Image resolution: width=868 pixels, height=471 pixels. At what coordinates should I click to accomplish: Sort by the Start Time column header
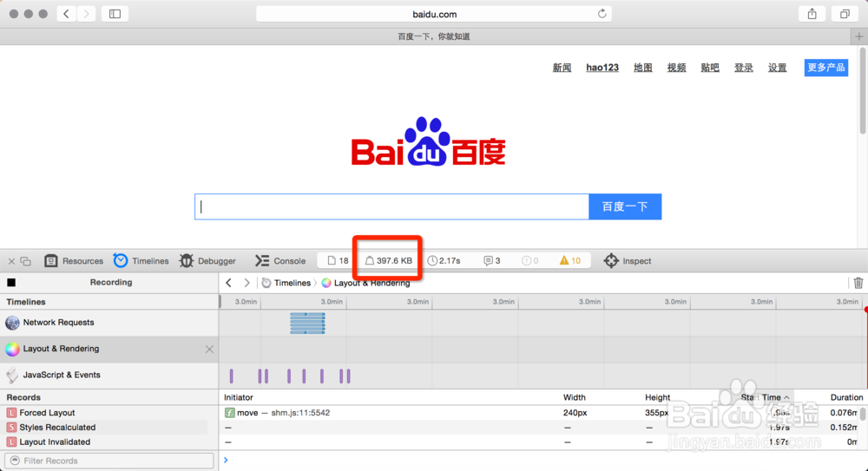765,397
